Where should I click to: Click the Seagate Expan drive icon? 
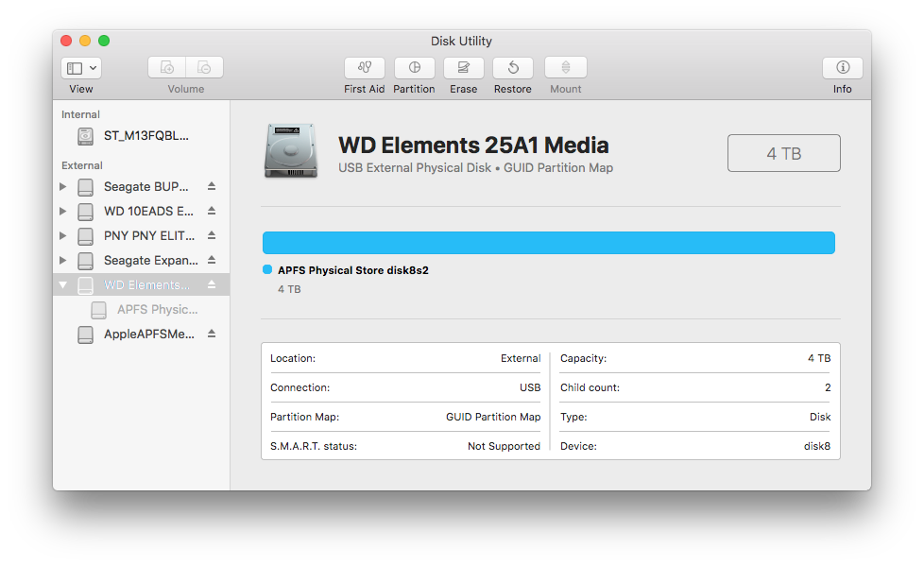point(85,261)
